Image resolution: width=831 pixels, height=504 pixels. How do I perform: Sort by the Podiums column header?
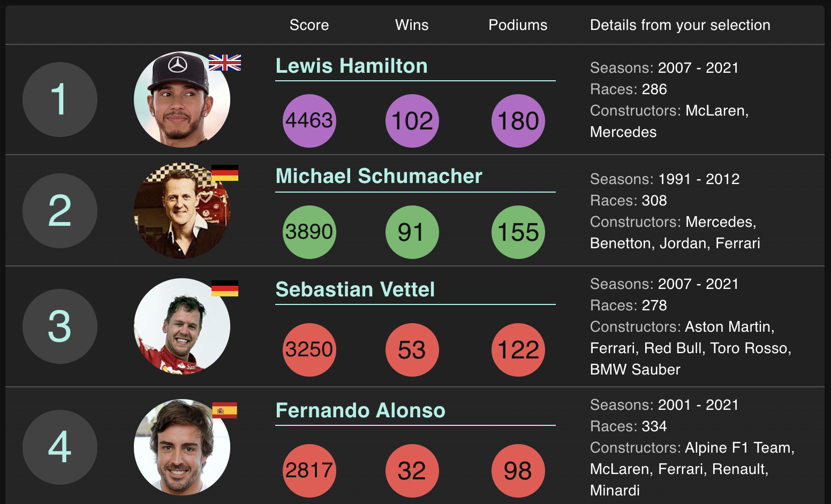click(518, 25)
